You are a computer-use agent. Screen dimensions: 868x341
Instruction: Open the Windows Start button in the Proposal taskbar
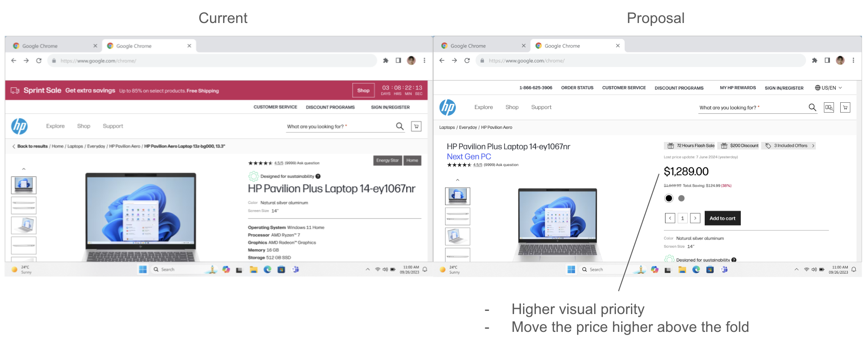(x=571, y=270)
